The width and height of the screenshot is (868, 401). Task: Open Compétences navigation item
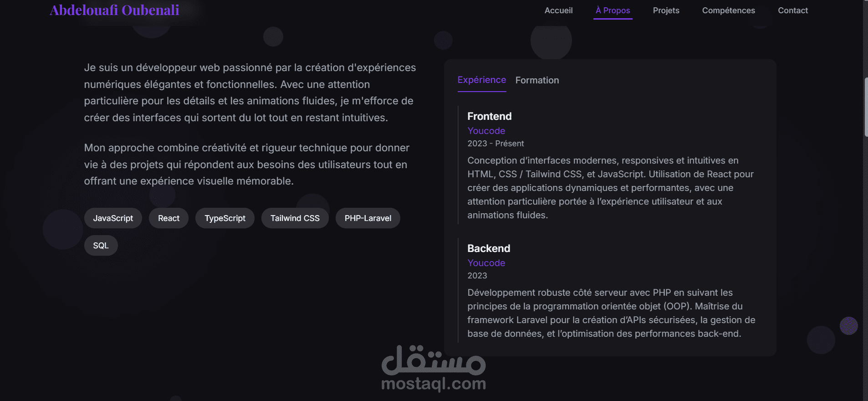click(x=728, y=10)
